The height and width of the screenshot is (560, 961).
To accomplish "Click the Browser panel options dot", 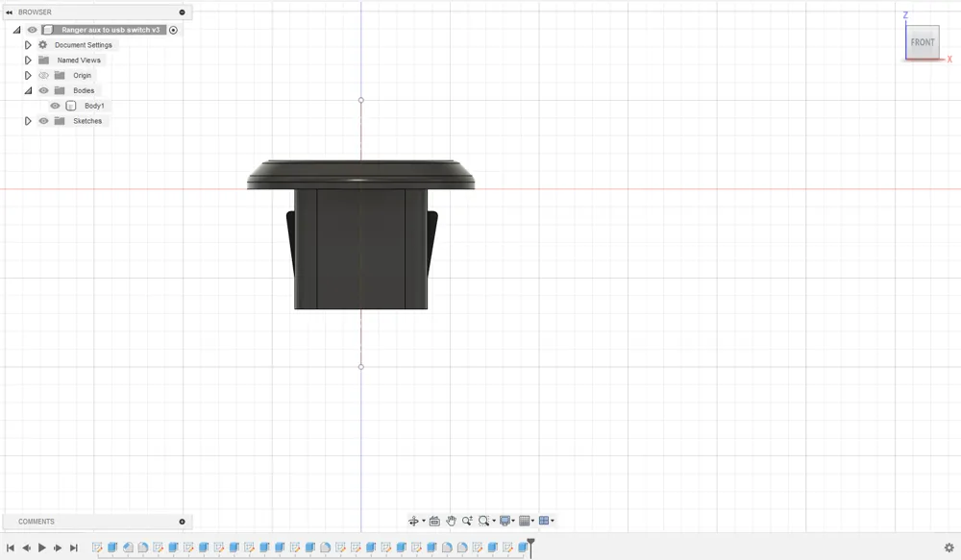I will [182, 12].
